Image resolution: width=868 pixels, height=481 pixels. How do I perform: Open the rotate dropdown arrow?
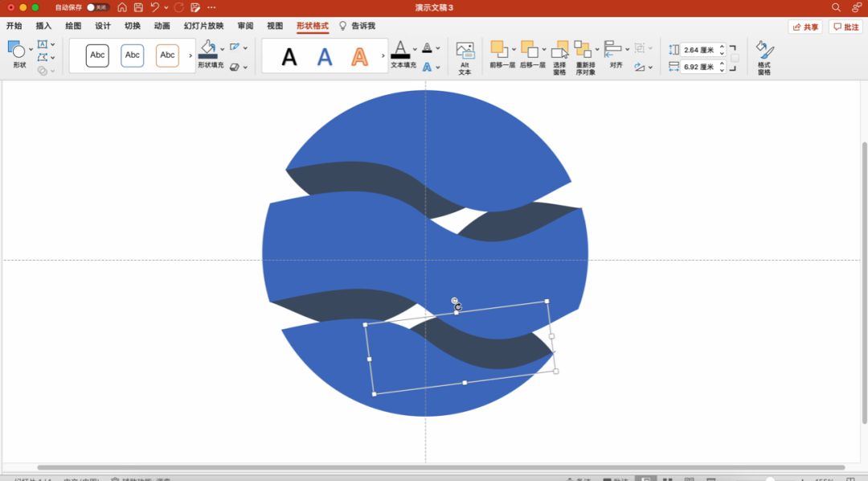tap(650, 67)
